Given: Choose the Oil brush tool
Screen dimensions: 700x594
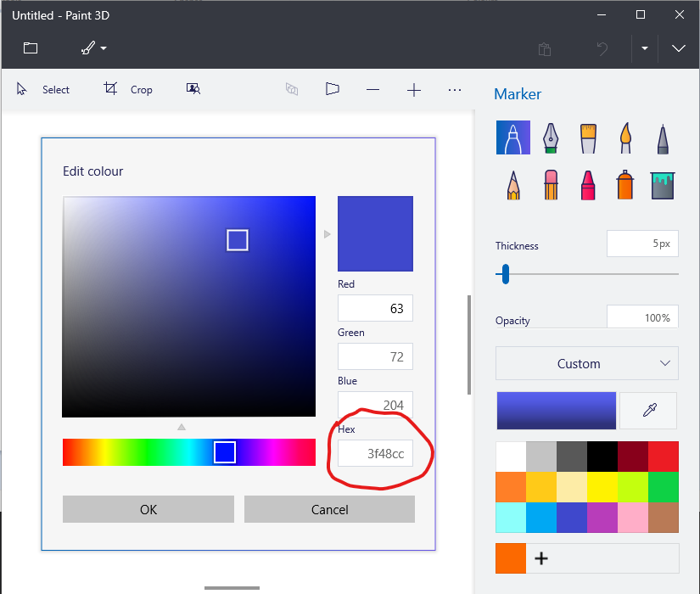Looking at the screenshot, I should point(588,137).
